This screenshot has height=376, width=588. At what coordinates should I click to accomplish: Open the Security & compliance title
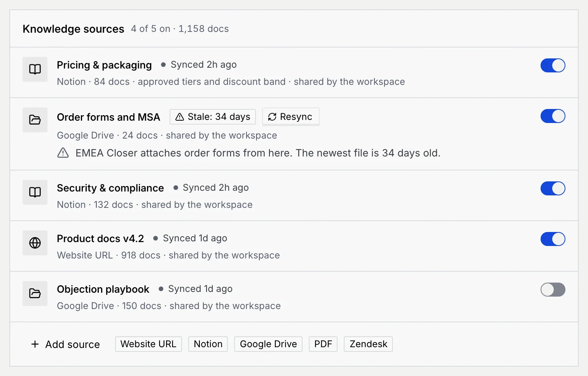pos(110,188)
